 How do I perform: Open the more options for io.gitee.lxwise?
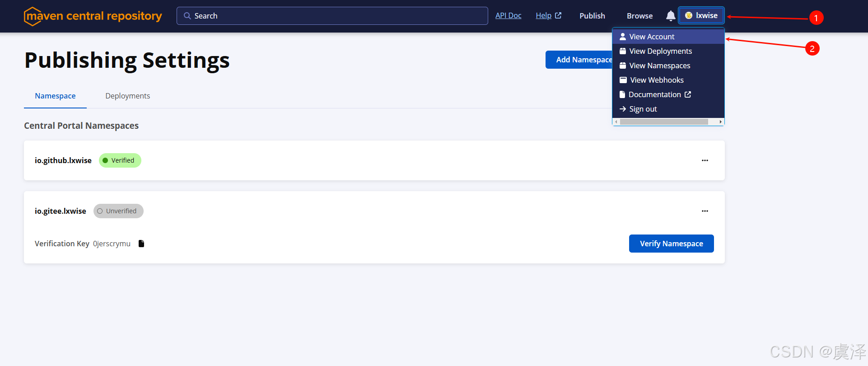(705, 211)
